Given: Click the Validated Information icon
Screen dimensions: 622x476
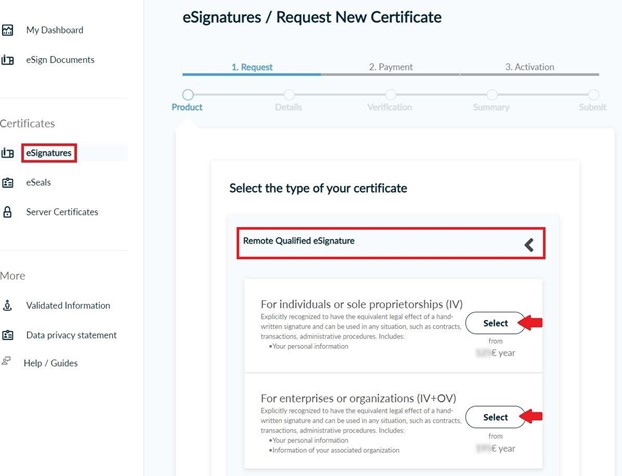Looking at the screenshot, I should [x=8, y=306].
